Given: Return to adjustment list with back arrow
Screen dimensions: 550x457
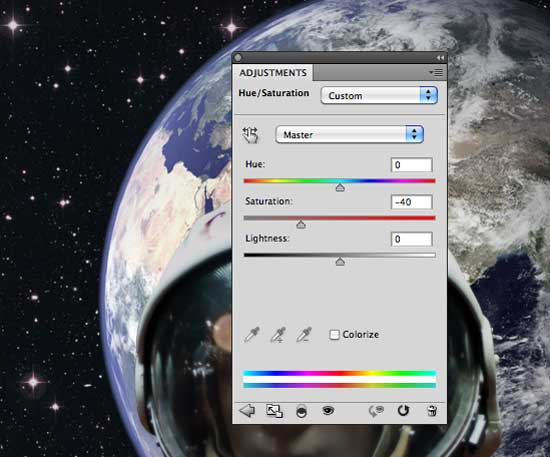Looking at the screenshot, I should [x=247, y=411].
